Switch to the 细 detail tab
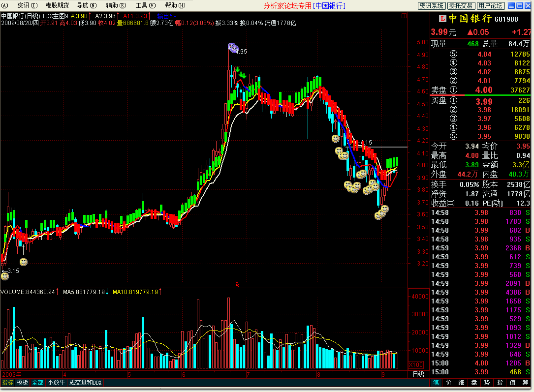 (462, 383)
